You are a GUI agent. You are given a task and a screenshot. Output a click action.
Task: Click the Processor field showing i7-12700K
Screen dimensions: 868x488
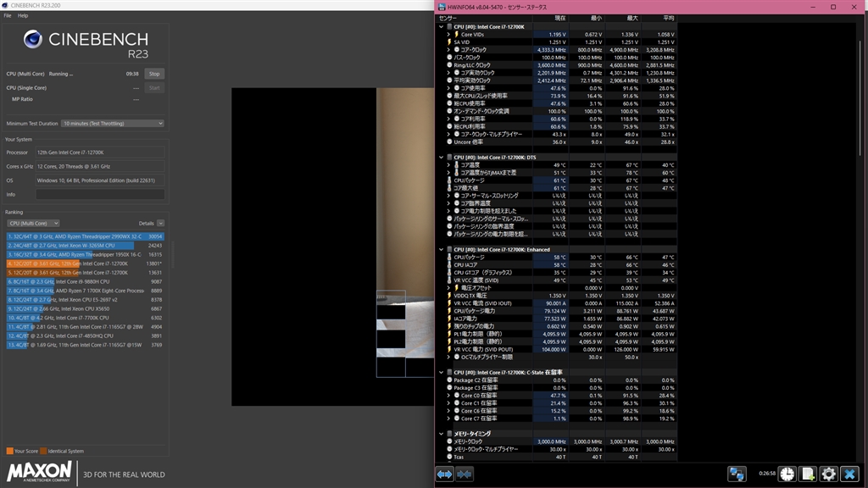100,152
